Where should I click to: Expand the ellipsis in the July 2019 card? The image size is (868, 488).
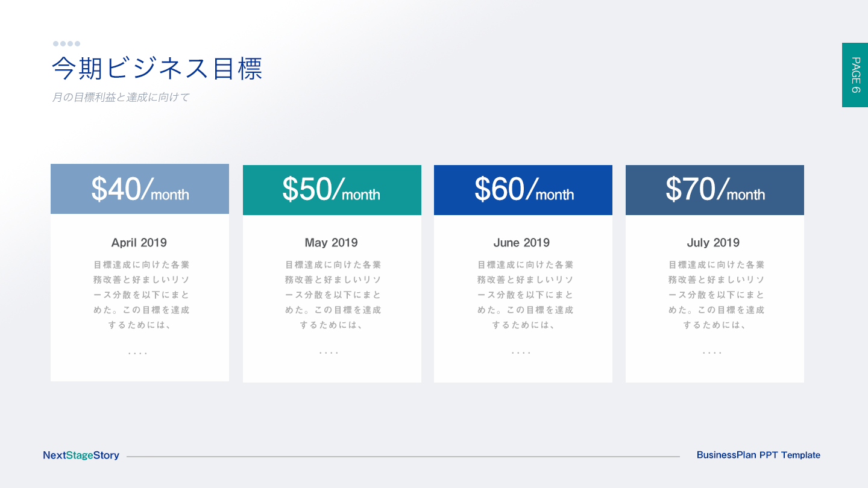[x=712, y=353]
